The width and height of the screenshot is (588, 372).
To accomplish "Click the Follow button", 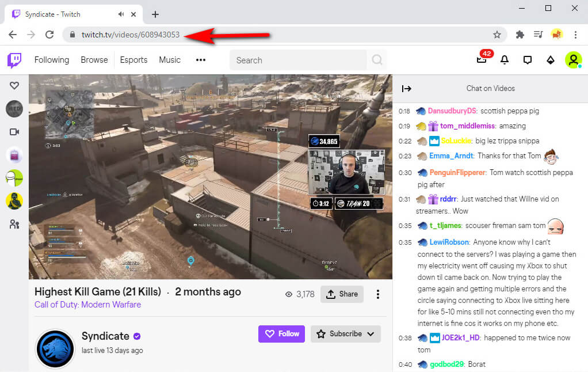I will click(x=281, y=334).
